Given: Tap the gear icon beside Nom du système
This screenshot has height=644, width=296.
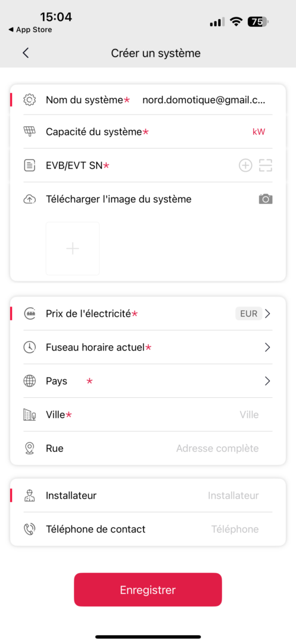Looking at the screenshot, I should point(30,100).
